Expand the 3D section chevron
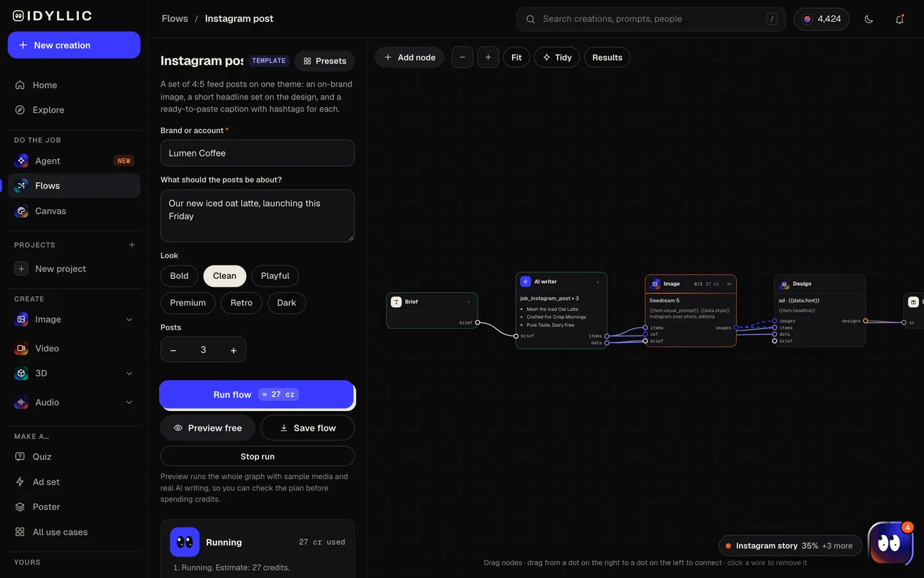Image resolution: width=924 pixels, height=578 pixels. tap(129, 373)
